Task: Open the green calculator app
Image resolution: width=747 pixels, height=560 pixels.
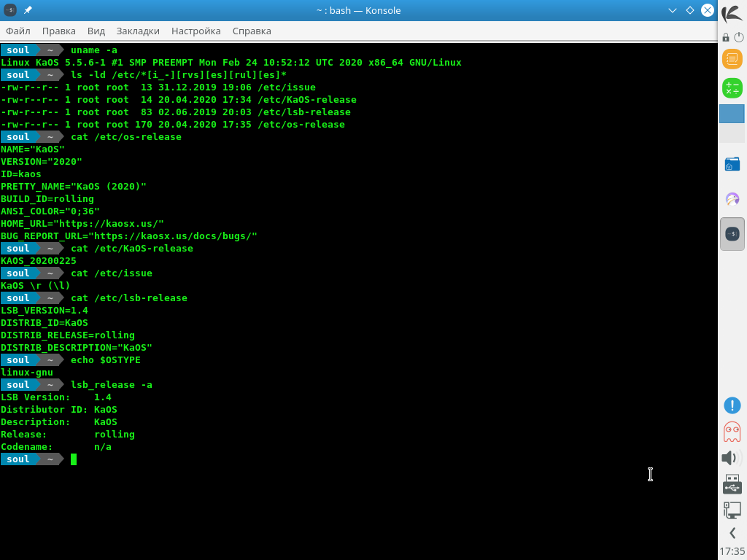Action: (732, 88)
